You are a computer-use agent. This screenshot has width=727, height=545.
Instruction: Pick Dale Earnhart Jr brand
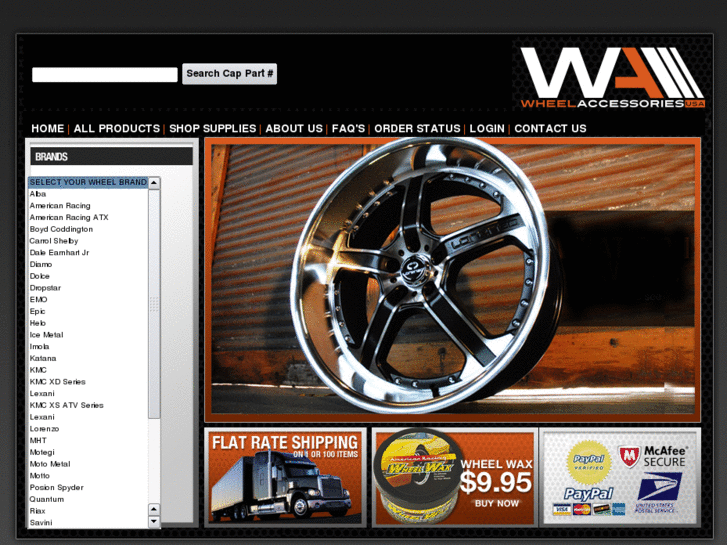pos(88,253)
